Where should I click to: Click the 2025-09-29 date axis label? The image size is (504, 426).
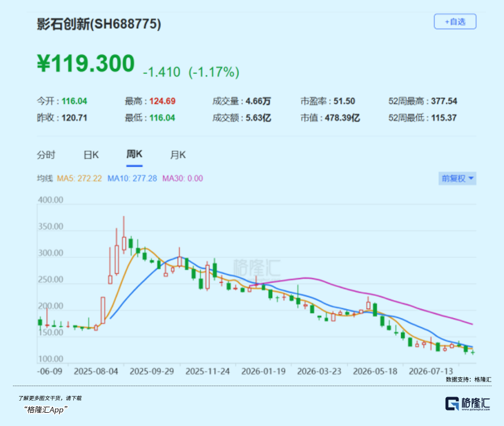[152, 371]
